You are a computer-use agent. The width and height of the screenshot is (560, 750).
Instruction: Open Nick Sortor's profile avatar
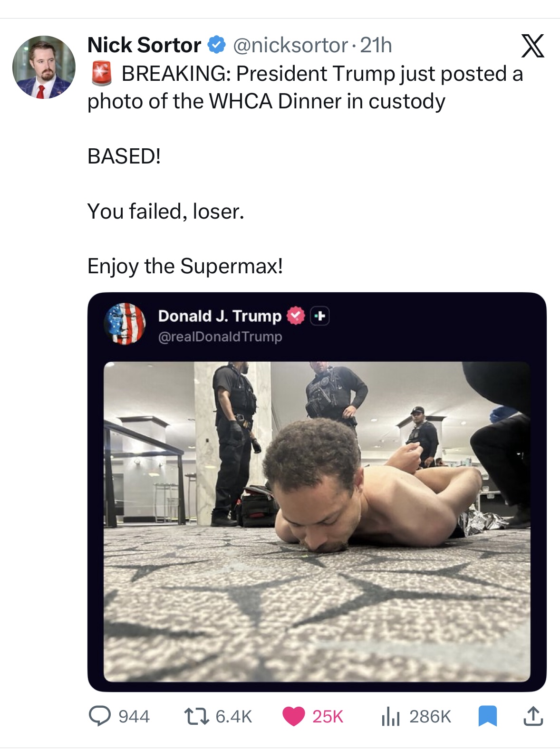pyautogui.click(x=44, y=67)
